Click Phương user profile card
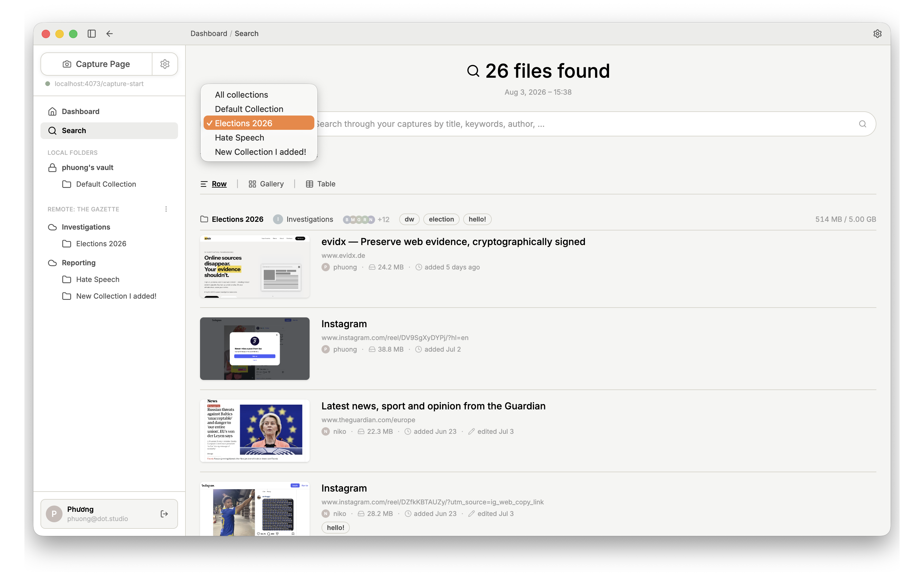 (109, 514)
